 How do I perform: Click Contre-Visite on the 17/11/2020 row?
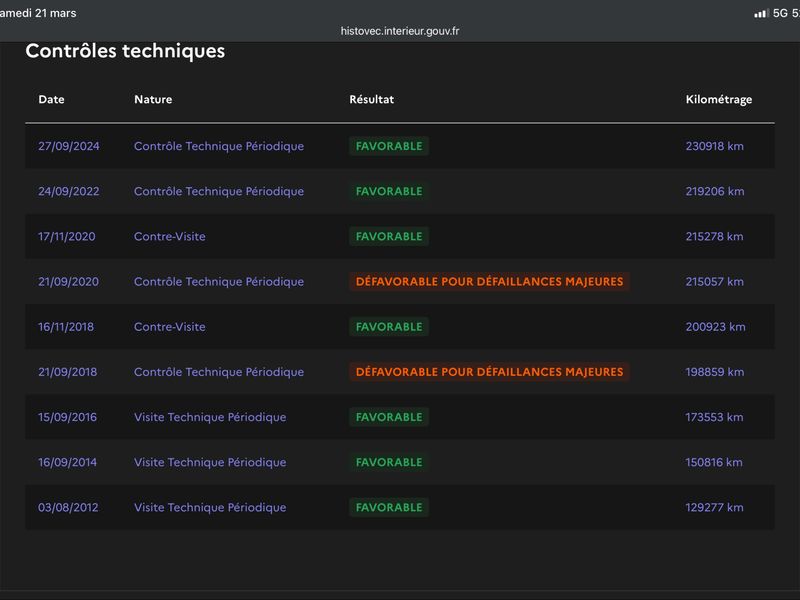(x=169, y=236)
